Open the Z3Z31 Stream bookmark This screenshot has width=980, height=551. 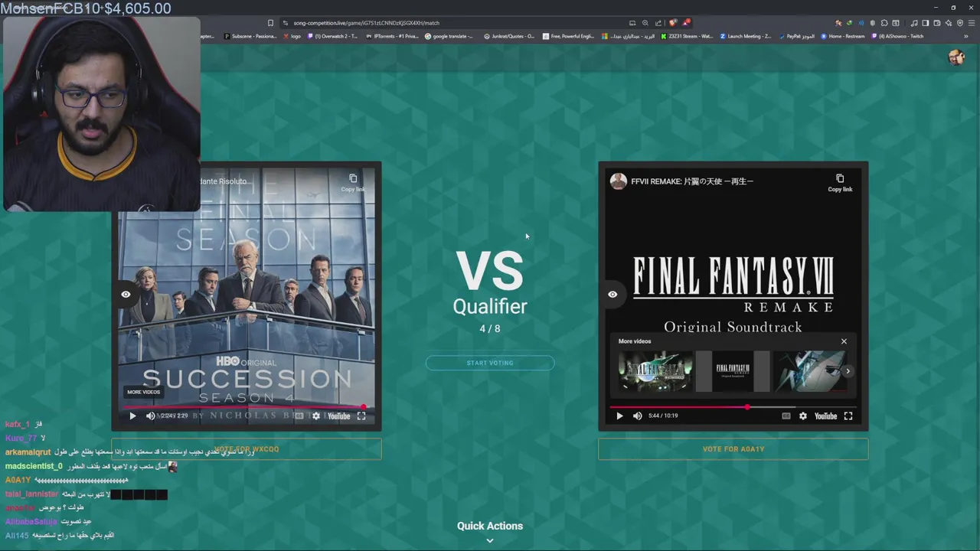(687, 36)
